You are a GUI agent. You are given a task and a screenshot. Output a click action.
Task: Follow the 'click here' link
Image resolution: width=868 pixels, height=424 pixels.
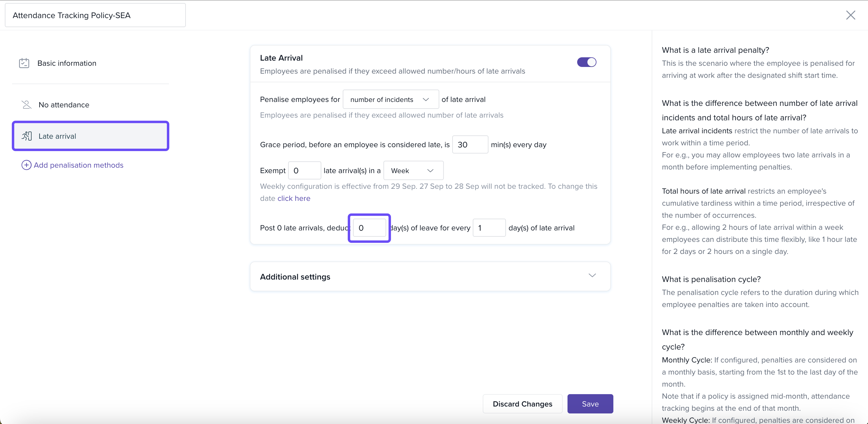point(294,198)
